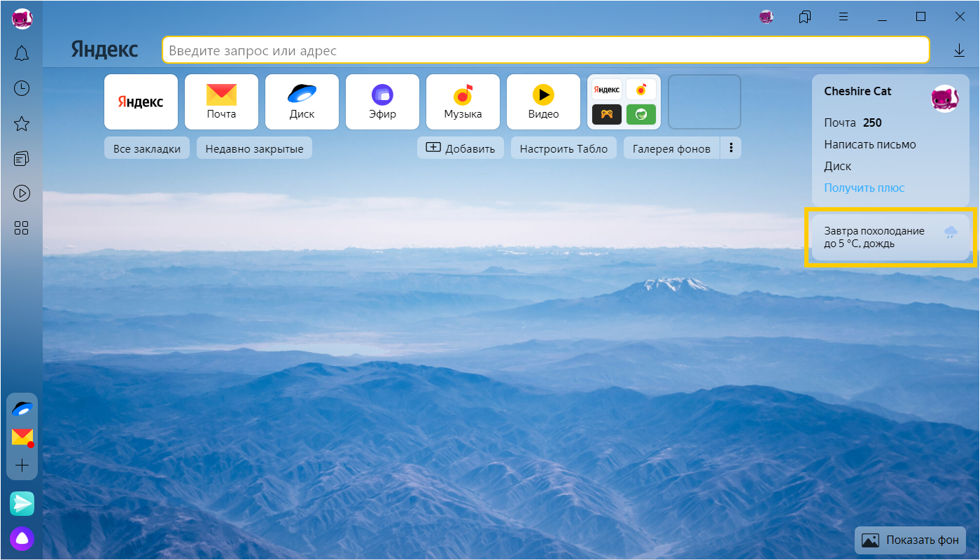Open Messenger paper plane icon
The height and width of the screenshot is (560, 980).
[x=22, y=503]
